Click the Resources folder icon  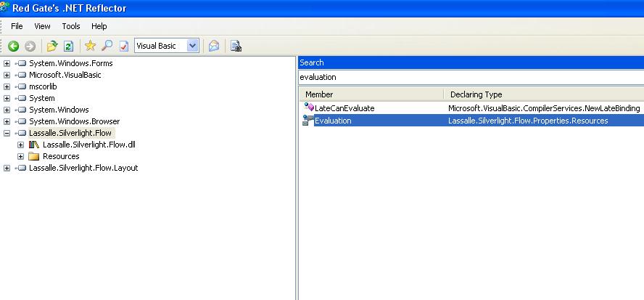(33, 156)
